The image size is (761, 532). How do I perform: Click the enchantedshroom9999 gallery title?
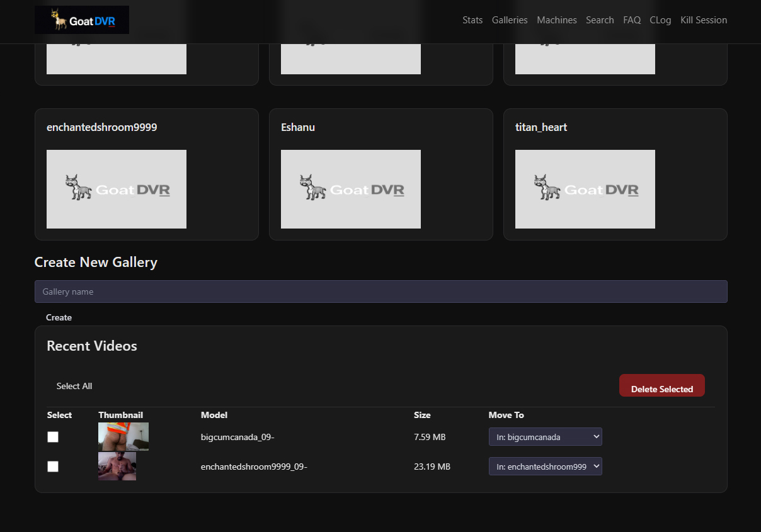tap(102, 127)
